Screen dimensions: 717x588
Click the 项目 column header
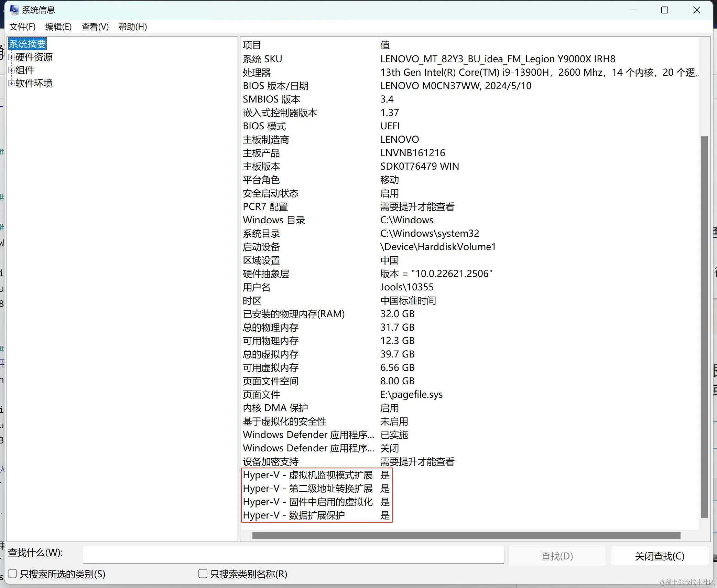pos(252,45)
